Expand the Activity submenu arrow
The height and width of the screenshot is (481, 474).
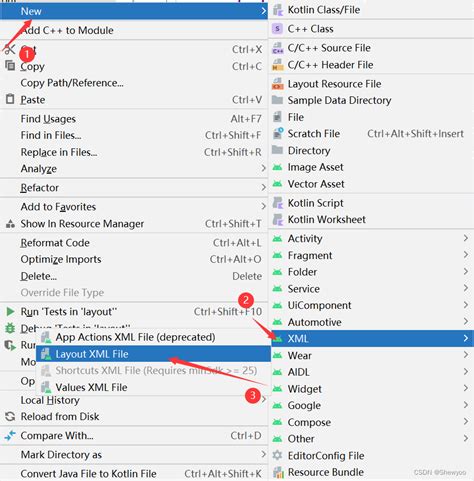(466, 238)
